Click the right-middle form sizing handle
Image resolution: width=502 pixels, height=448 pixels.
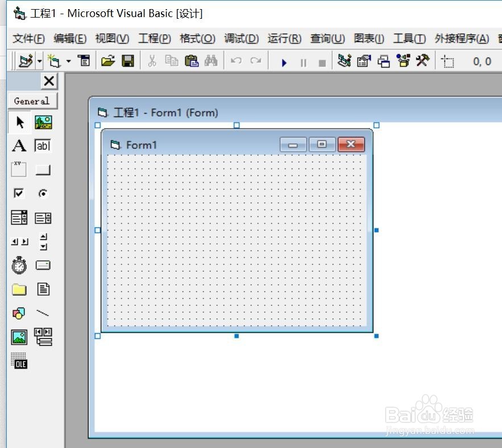tap(376, 230)
